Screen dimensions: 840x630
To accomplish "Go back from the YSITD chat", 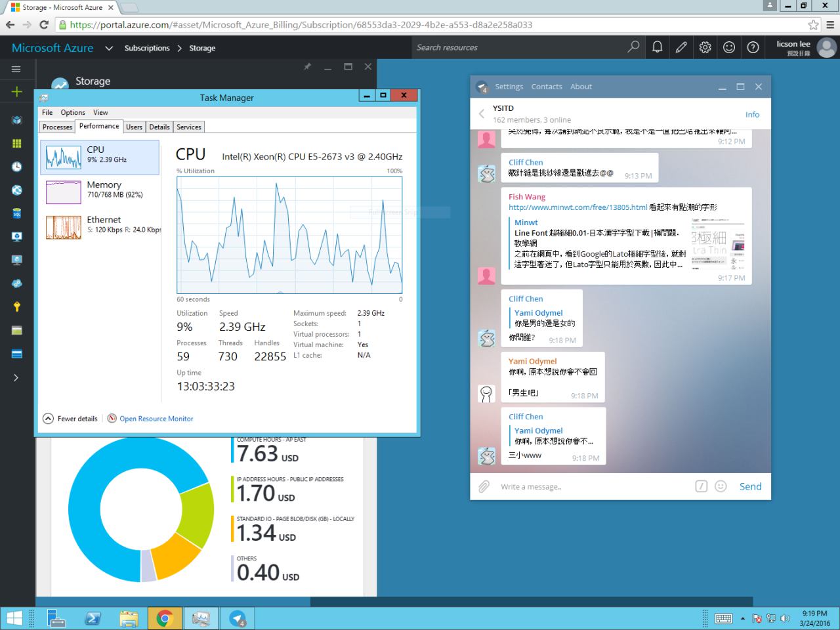I will [481, 114].
